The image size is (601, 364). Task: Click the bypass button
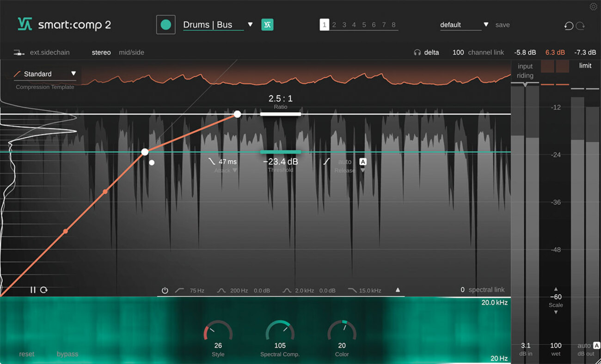pos(67,354)
